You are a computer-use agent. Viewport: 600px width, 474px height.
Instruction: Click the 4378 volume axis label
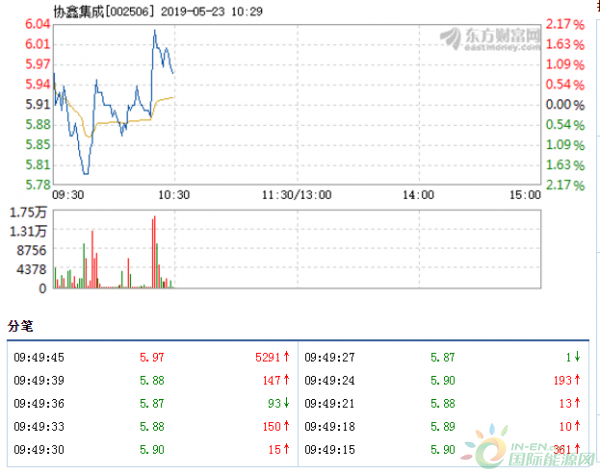click(31, 270)
